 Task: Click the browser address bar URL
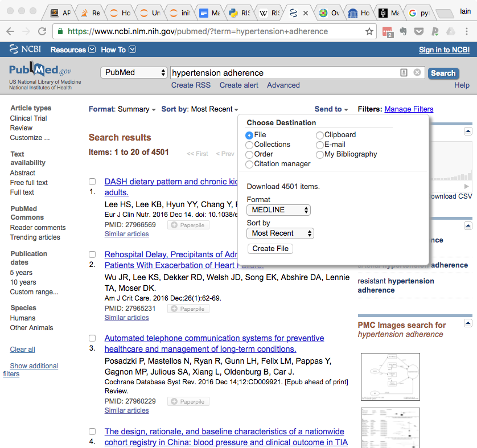tap(198, 31)
